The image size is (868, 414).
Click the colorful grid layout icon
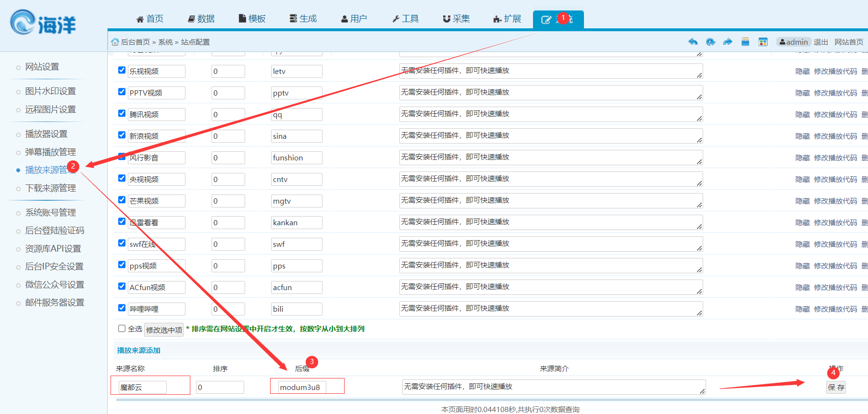coord(763,42)
